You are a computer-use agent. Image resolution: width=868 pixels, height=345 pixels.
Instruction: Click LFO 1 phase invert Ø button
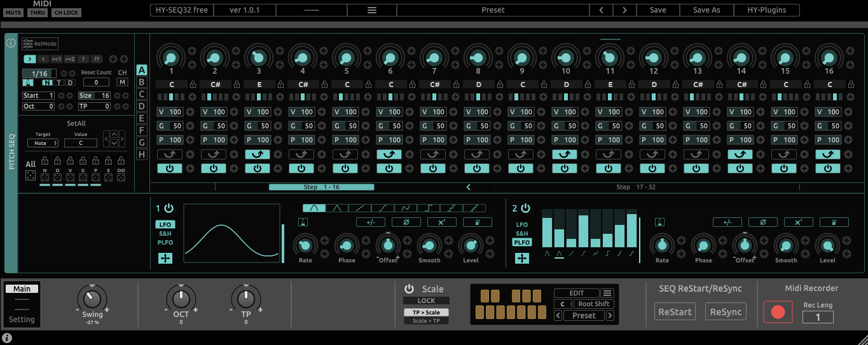pos(406,222)
